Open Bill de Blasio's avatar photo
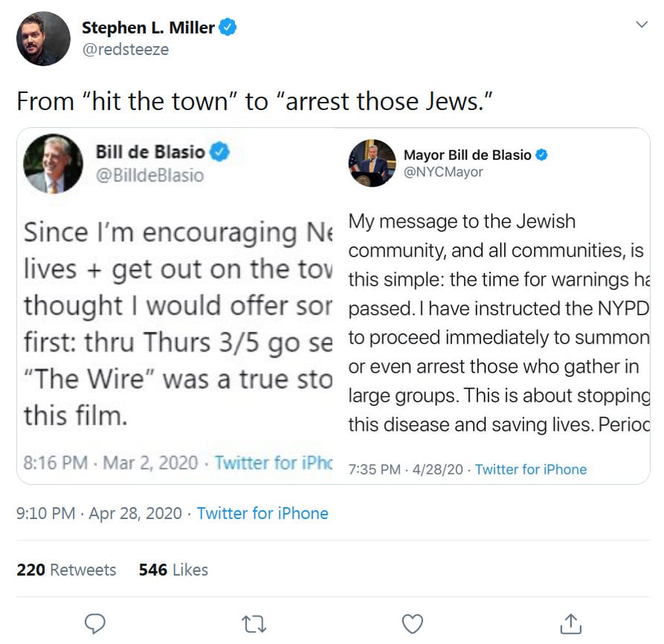 click(53, 165)
